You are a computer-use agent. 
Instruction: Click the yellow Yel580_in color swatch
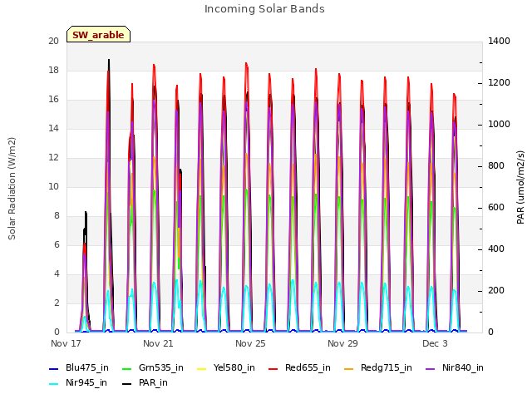[x=202, y=368]
